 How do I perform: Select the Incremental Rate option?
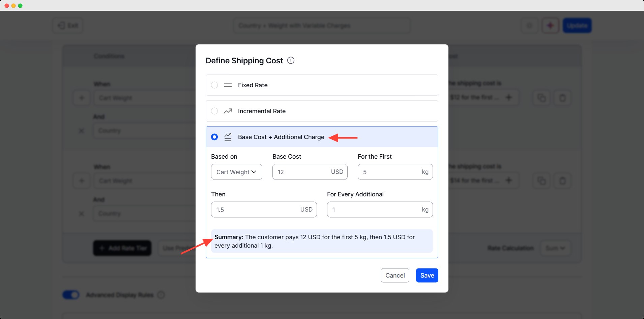[214, 111]
